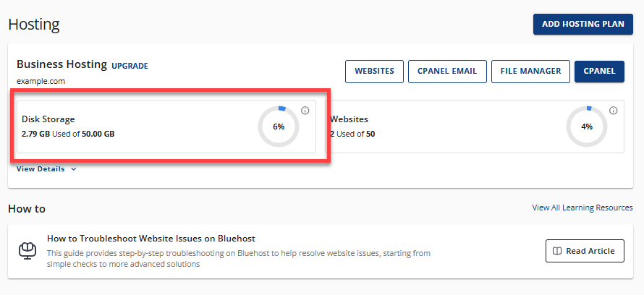
Task: Expand the View Details section
Action: [x=46, y=169]
